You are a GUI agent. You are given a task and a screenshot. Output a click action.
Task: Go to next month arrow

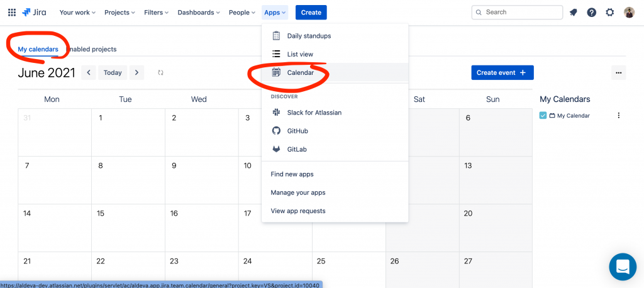point(136,73)
